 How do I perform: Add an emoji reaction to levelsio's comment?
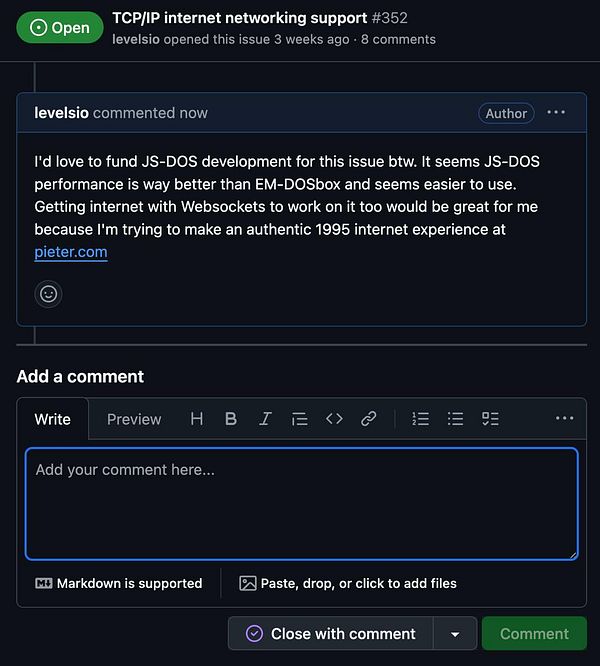point(48,294)
